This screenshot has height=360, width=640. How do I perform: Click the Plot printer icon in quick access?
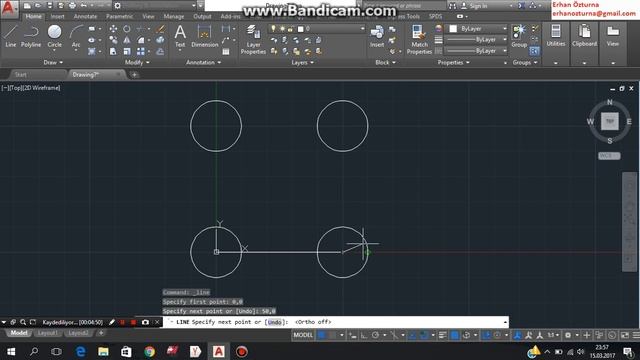click(72, 6)
